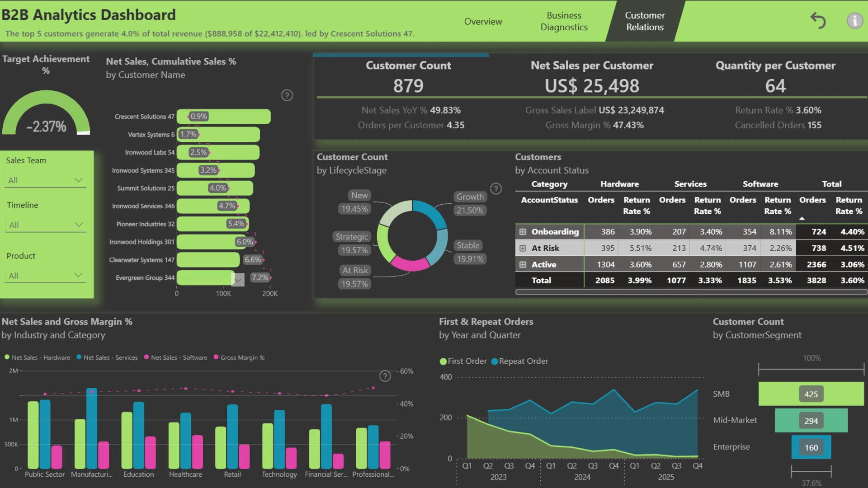Expand the At Risk row plus icon

523,248
